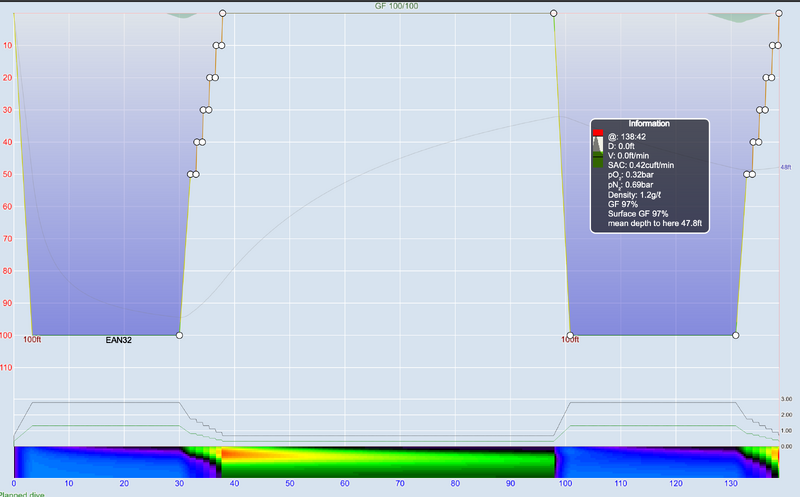Click the 100 minute time axis label
The height and width of the screenshot is (497, 800).
(565, 483)
